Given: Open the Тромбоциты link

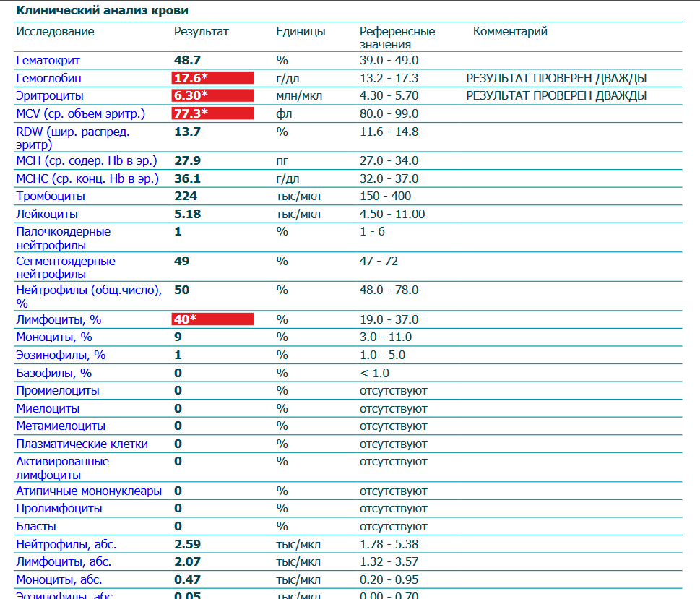Looking at the screenshot, I should 51,196.
